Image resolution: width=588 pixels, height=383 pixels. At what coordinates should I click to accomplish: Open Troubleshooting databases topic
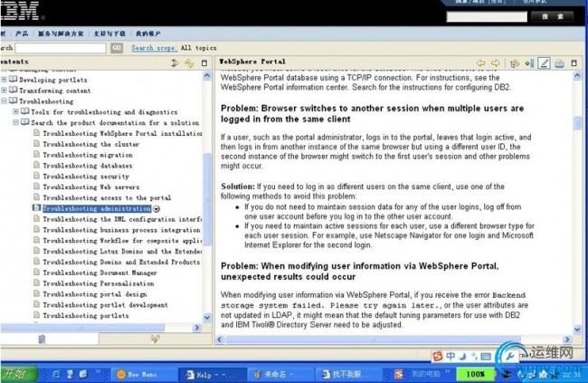(88, 166)
